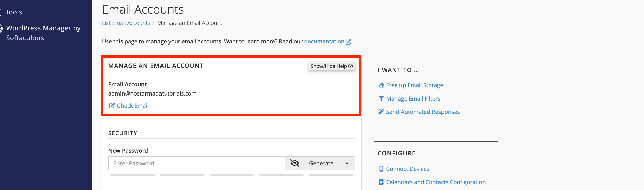Click the SECURITY section heading
Viewport: 644px width, 190px height.
pos(123,133)
